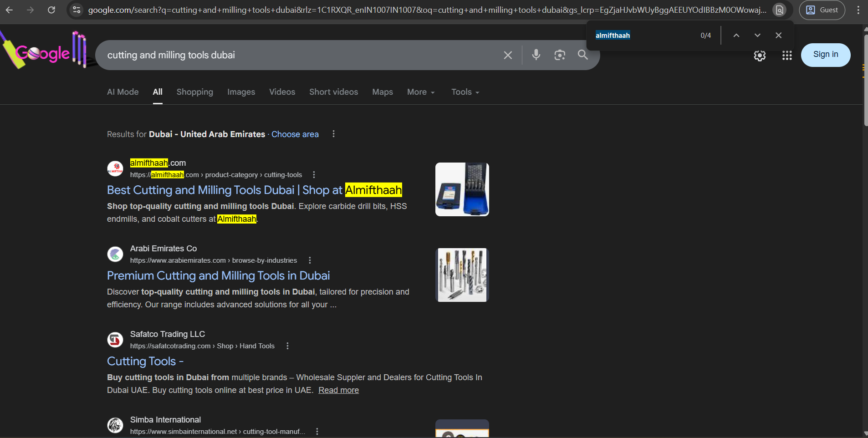Viewport: 868px width, 438px height.
Task: Run the search using the magnifier icon
Action: coord(582,55)
